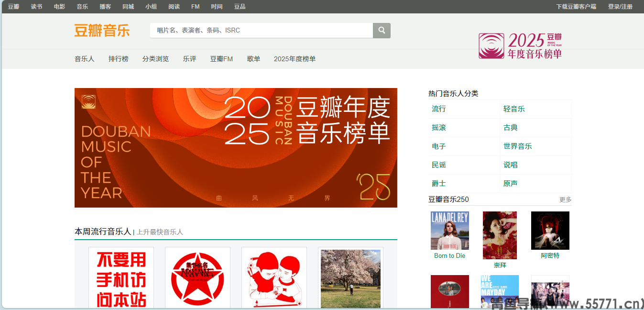Click the 崇拜 title link
Image resolution: width=644 pixels, height=310 pixels.
coord(500,265)
